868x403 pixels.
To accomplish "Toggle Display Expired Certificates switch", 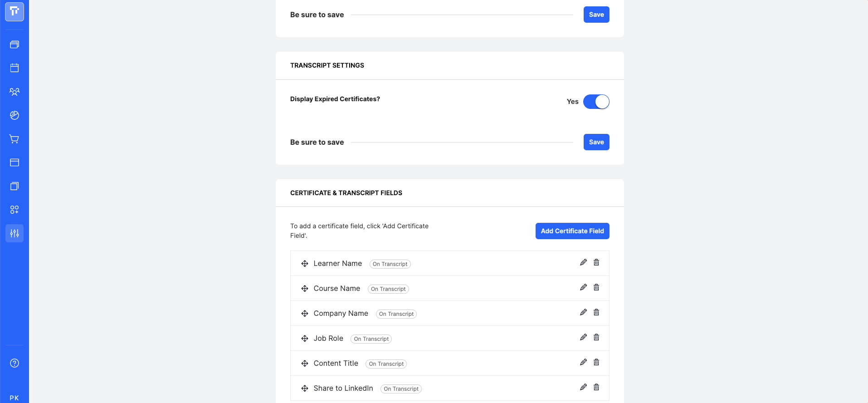I will (596, 102).
